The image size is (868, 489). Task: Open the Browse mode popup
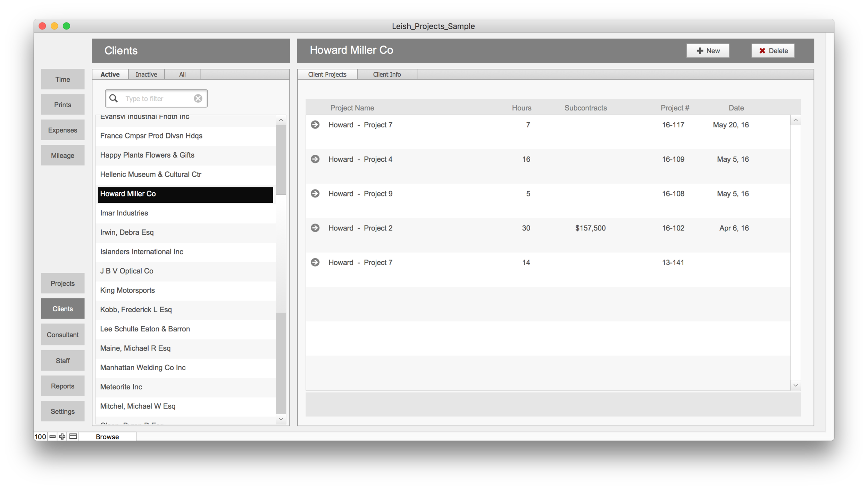tap(107, 437)
